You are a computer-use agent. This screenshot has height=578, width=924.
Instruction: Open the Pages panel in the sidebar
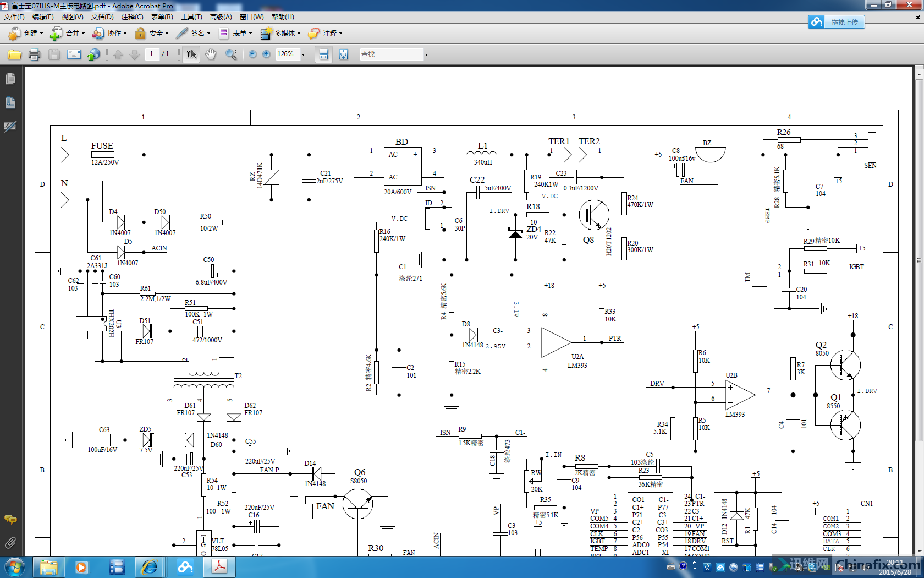click(10, 79)
